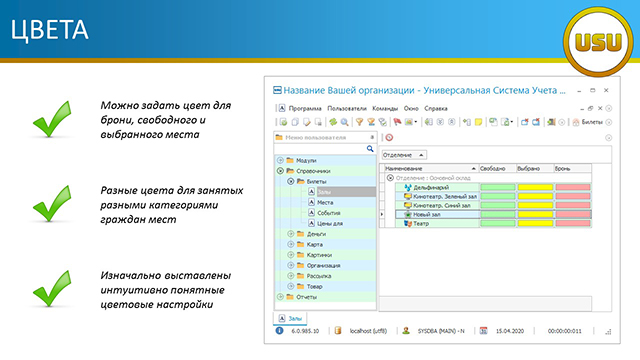Click the yellow sticky note icon
The width and height of the screenshot is (640, 360).
click(x=478, y=122)
